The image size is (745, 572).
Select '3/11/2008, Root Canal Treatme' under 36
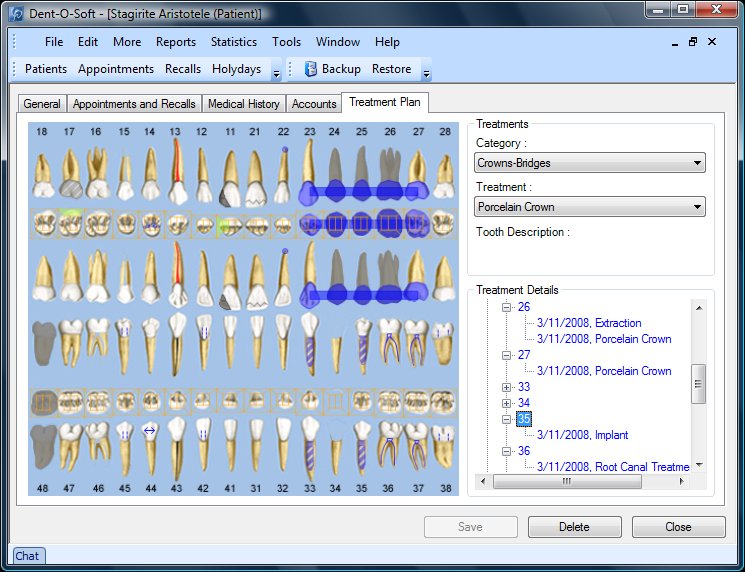click(x=613, y=467)
